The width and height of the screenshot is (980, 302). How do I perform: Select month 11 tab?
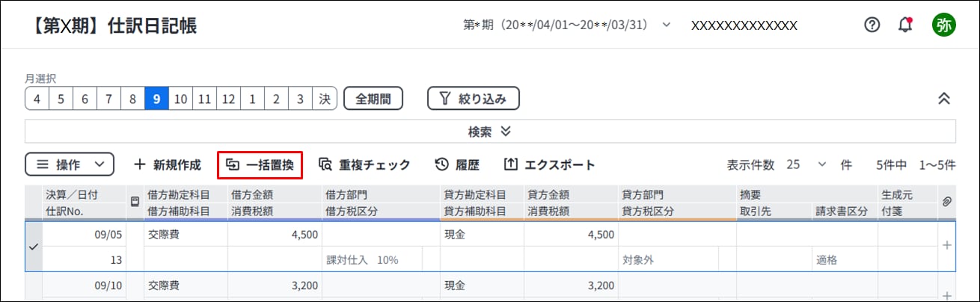[204, 98]
